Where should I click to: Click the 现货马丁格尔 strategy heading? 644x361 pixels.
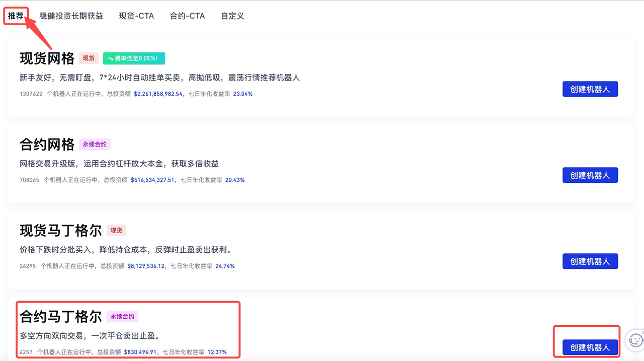[61, 231]
